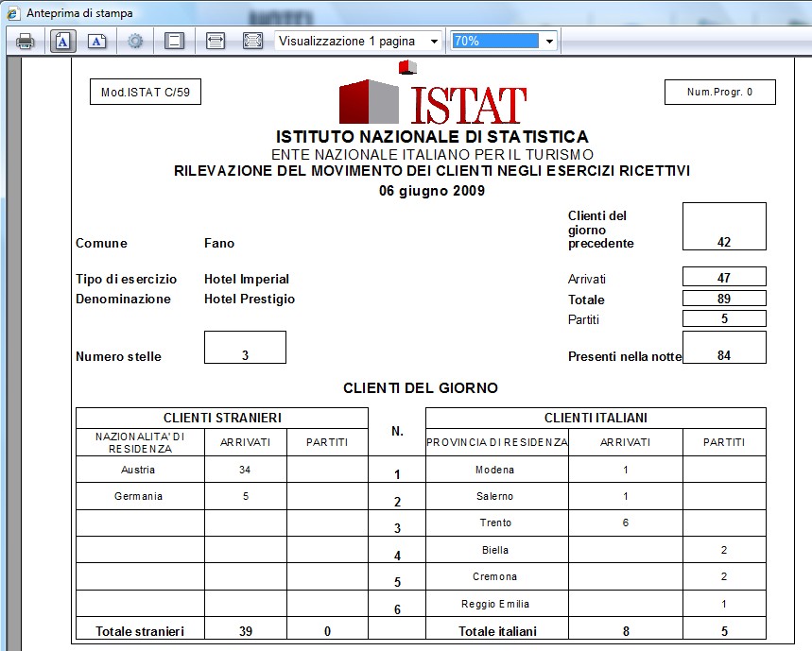Select portrait page orientation
Viewport: 812px width, 651px height.
62,41
